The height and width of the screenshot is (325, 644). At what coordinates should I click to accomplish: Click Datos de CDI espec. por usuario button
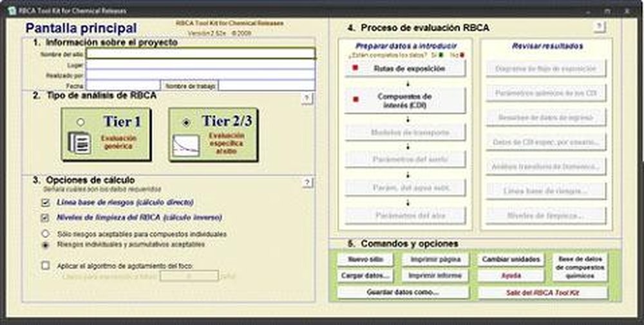coord(546,142)
